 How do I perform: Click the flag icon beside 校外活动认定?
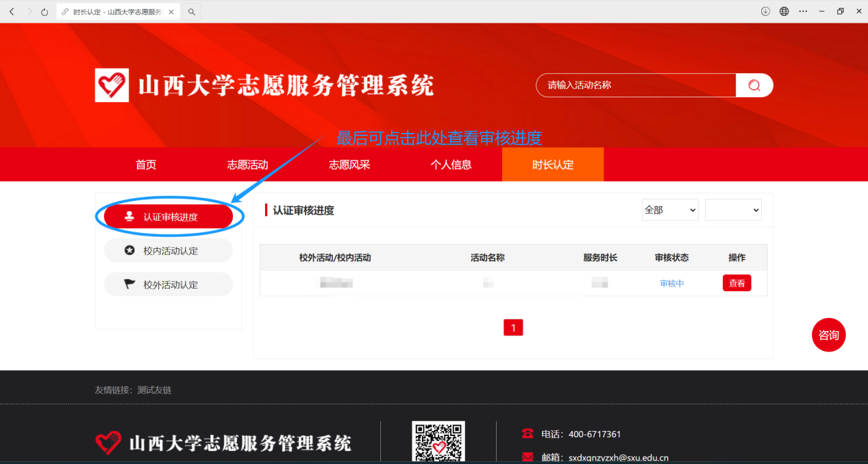129,284
